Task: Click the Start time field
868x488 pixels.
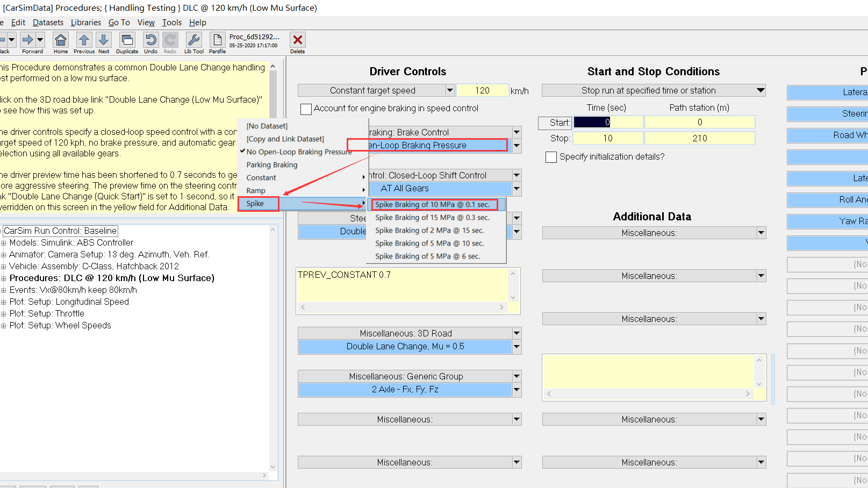Action: click(x=608, y=123)
